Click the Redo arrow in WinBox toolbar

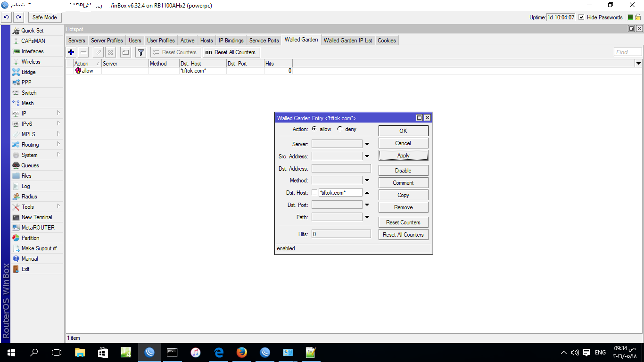[18, 17]
